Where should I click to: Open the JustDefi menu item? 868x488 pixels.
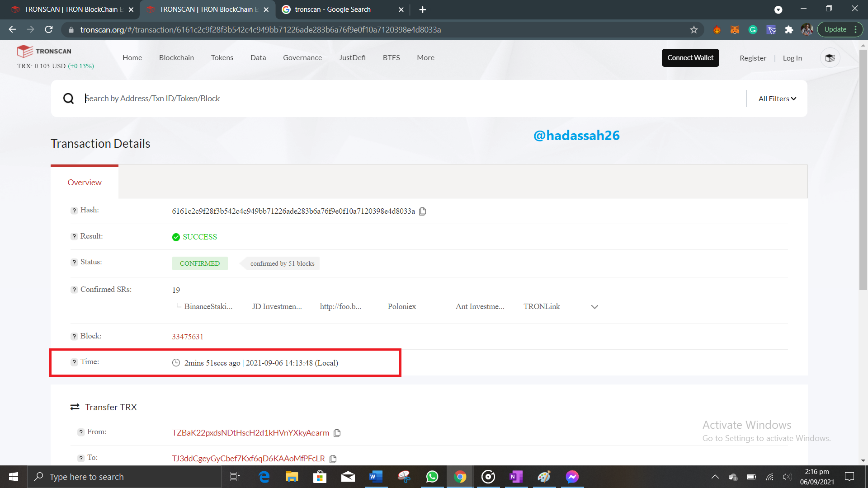(352, 58)
